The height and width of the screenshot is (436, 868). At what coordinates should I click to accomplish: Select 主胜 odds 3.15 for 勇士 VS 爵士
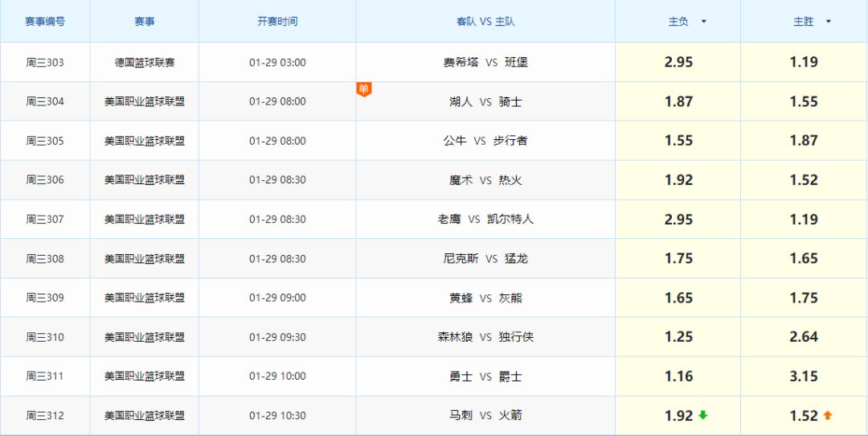804,376
